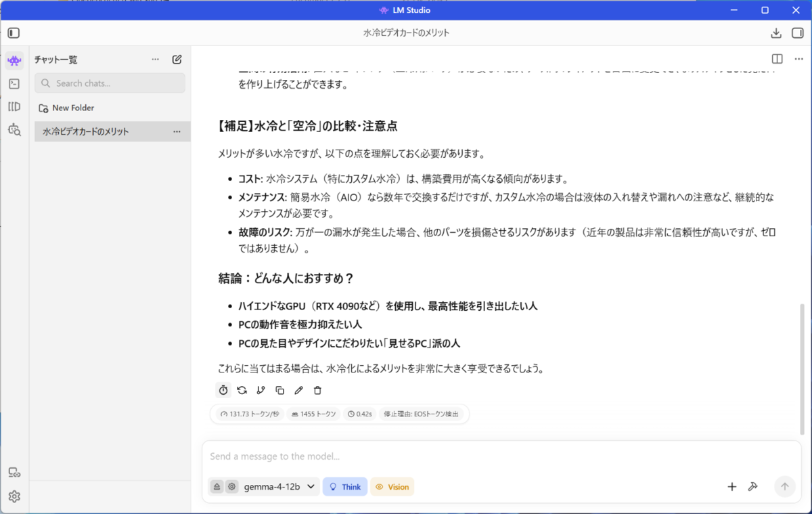
Task: Create a new chat with the compose icon
Action: point(177,60)
